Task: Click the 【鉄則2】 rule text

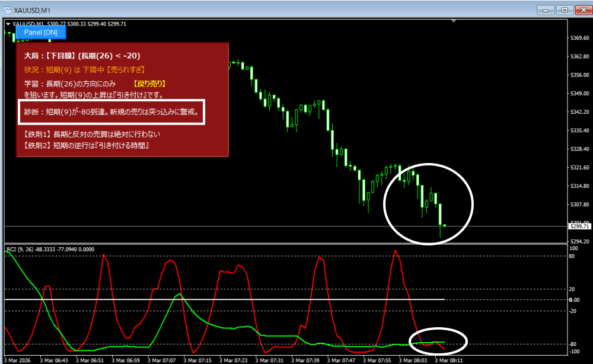Action: pos(86,144)
